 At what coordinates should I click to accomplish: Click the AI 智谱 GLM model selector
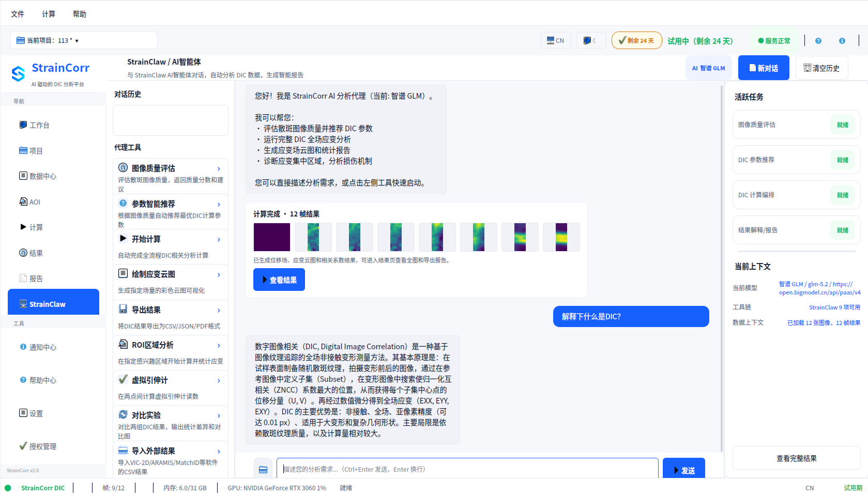pos(709,68)
